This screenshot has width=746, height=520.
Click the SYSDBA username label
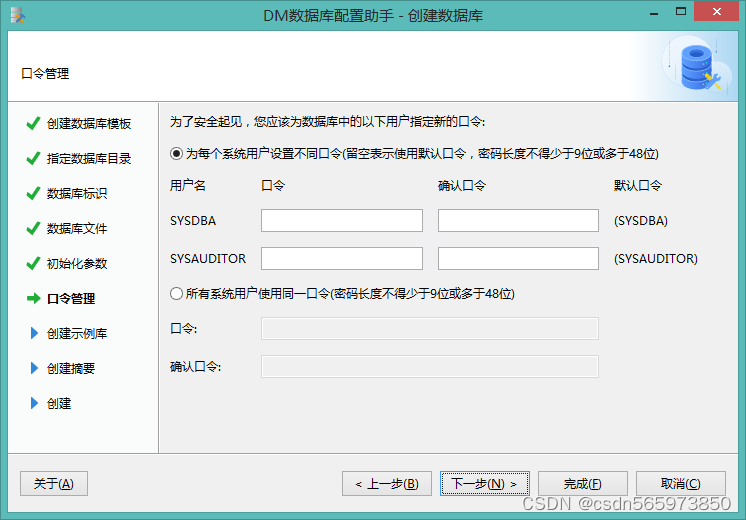(x=193, y=221)
